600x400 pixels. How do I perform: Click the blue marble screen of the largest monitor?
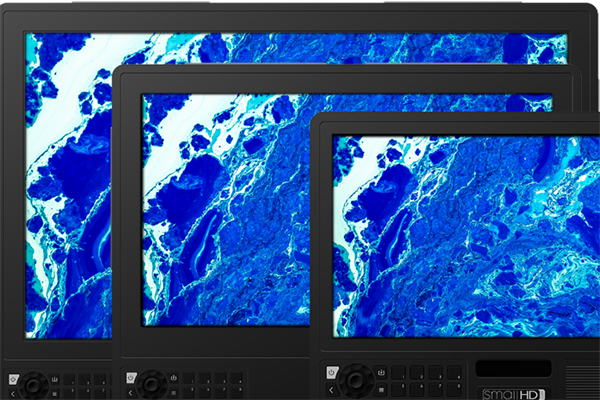(x=69, y=186)
